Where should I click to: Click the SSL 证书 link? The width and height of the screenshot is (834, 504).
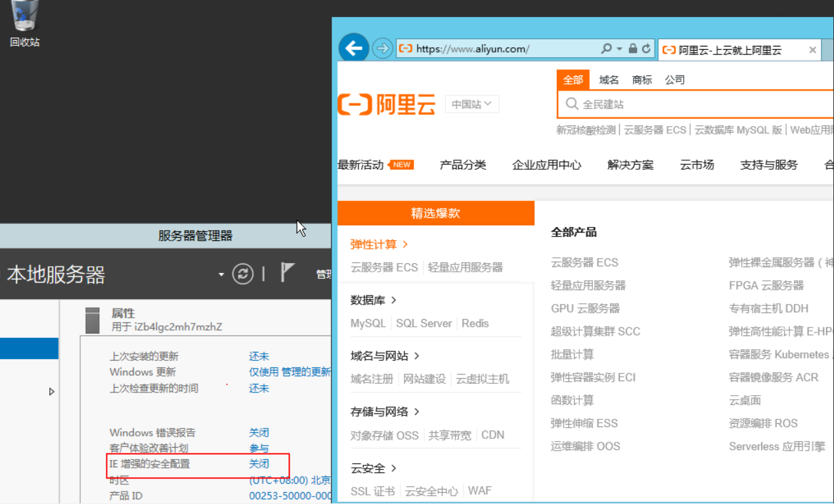(x=373, y=491)
